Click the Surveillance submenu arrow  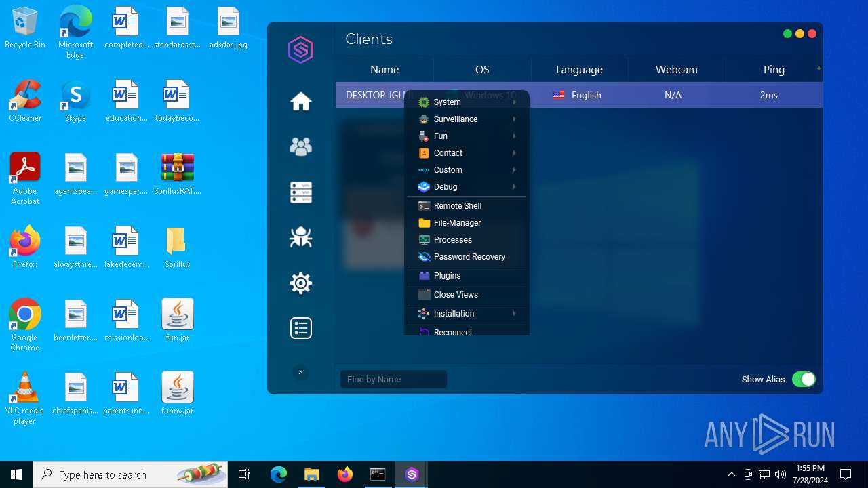pyautogui.click(x=515, y=119)
